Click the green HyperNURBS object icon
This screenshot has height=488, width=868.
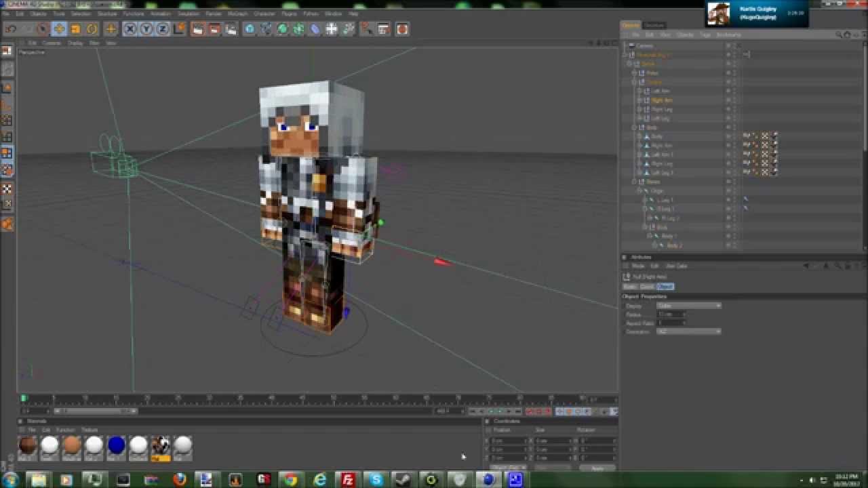282,29
